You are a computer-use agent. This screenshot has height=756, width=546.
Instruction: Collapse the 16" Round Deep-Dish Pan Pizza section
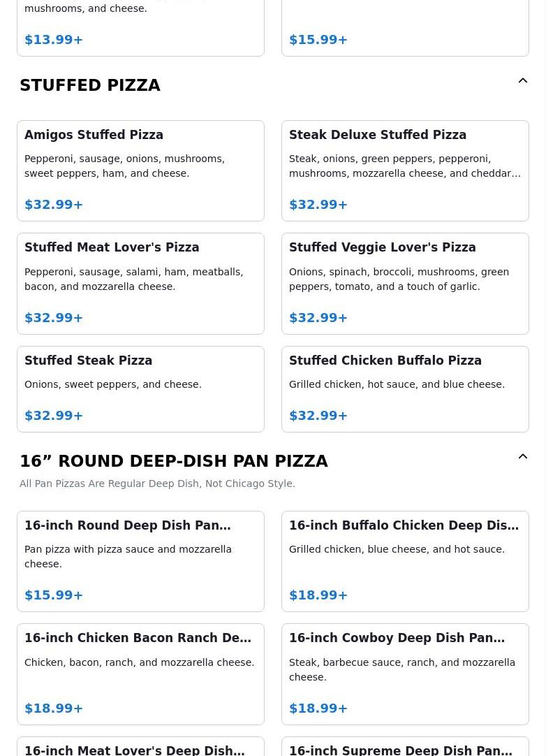click(x=522, y=456)
